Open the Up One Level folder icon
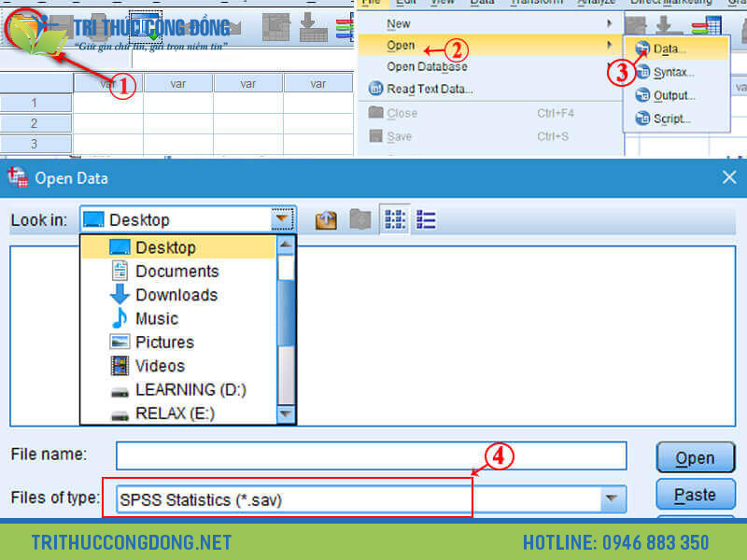The height and width of the screenshot is (560, 747). pyautogui.click(x=326, y=220)
